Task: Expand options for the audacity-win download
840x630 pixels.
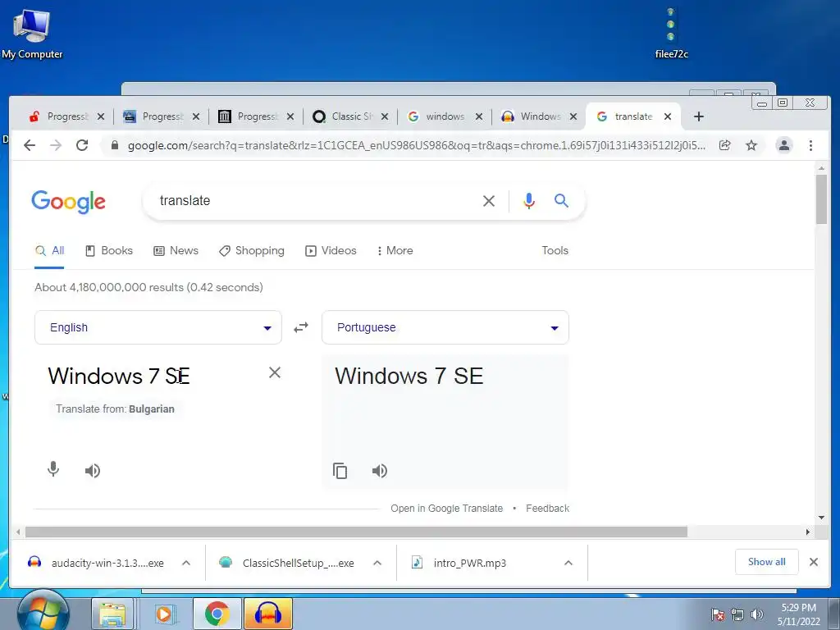Action: 186,563
